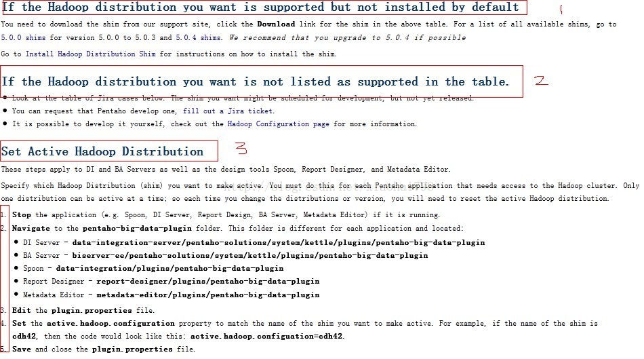Click 'plugin.properties' in the Save step

(x=132, y=349)
